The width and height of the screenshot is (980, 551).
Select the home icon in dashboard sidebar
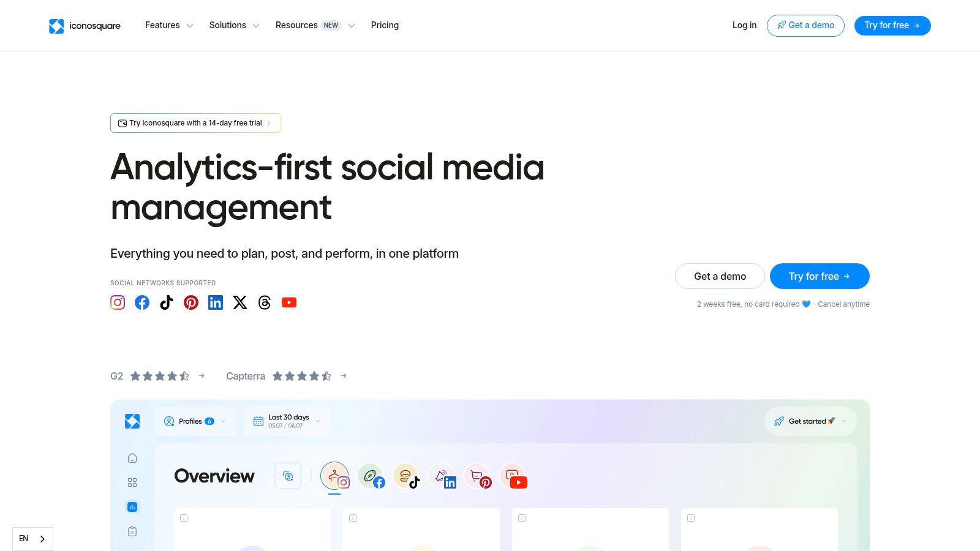[132, 458]
